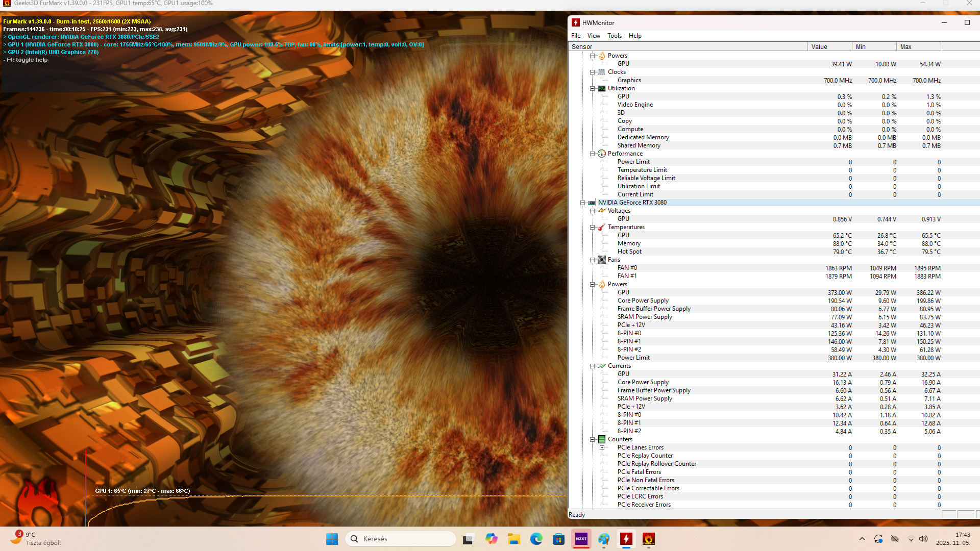Collapse the Fans group
980x551 pixels.
click(x=592, y=260)
